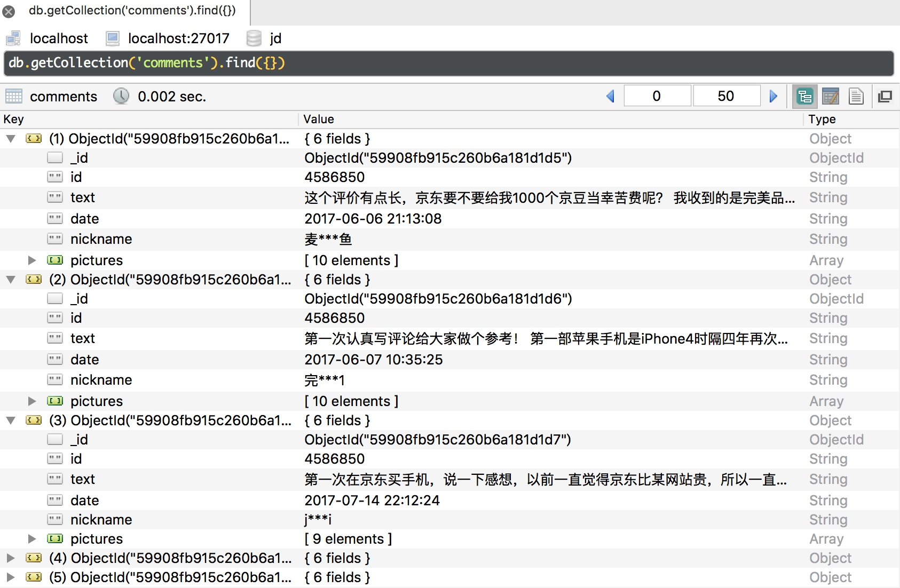Switch to table view mode
Screen dimensions: 900x588
831,96
